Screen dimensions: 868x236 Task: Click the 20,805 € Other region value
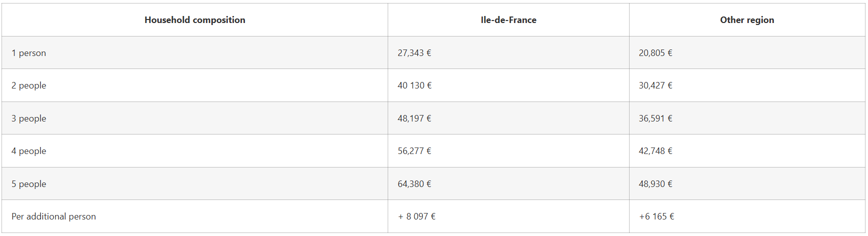[x=655, y=53]
